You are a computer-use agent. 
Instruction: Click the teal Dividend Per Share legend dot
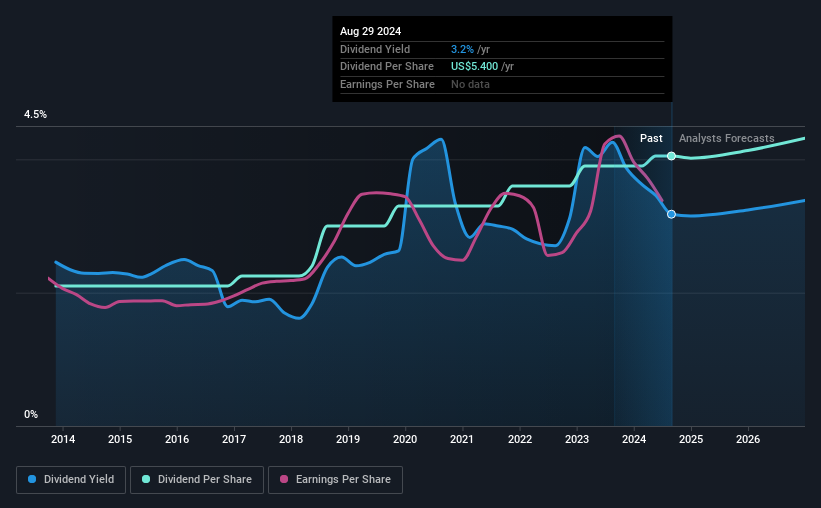click(x=146, y=479)
